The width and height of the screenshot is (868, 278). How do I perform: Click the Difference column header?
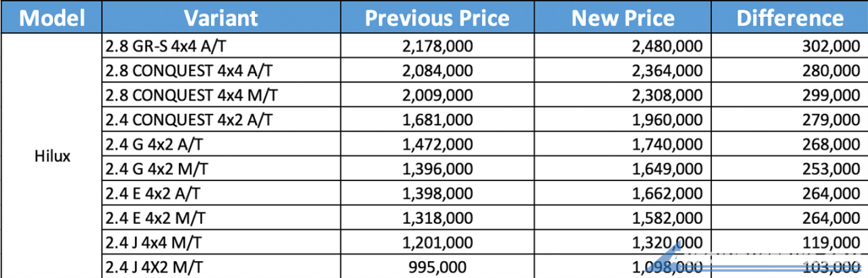[x=789, y=18]
